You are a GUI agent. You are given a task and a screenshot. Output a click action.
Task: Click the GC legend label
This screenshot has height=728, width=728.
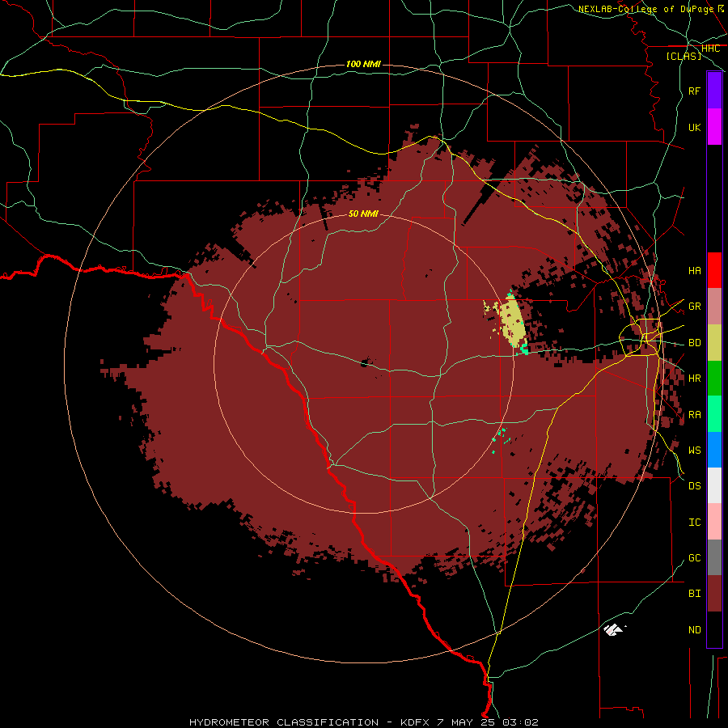[695, 557]
